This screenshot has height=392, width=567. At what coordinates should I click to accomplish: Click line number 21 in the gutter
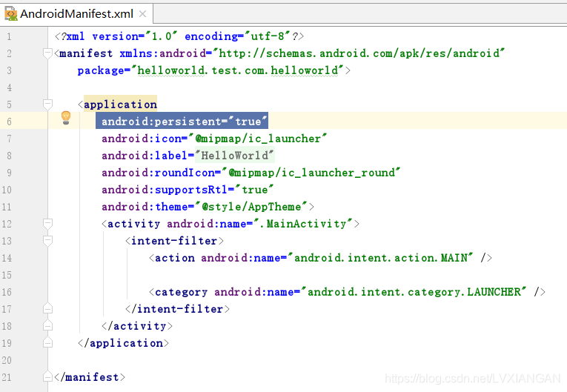[7, 377]
